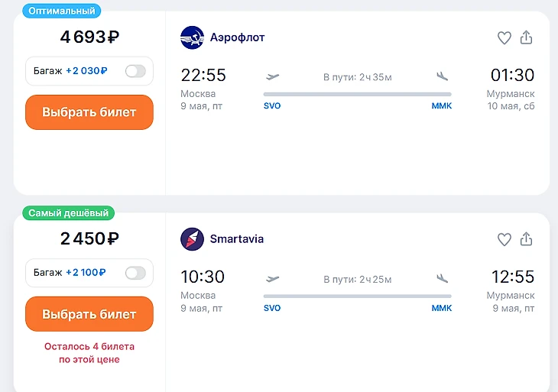Screen dimensions: 558x392
Task: Add Aeroflot flight to favorites heart
Action: pos(504,37)
